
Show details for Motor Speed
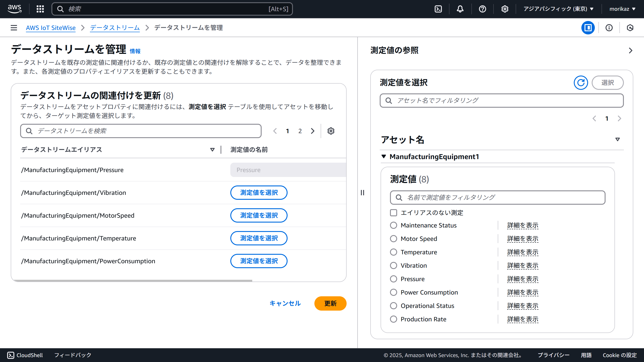click(x=523, y=239)
